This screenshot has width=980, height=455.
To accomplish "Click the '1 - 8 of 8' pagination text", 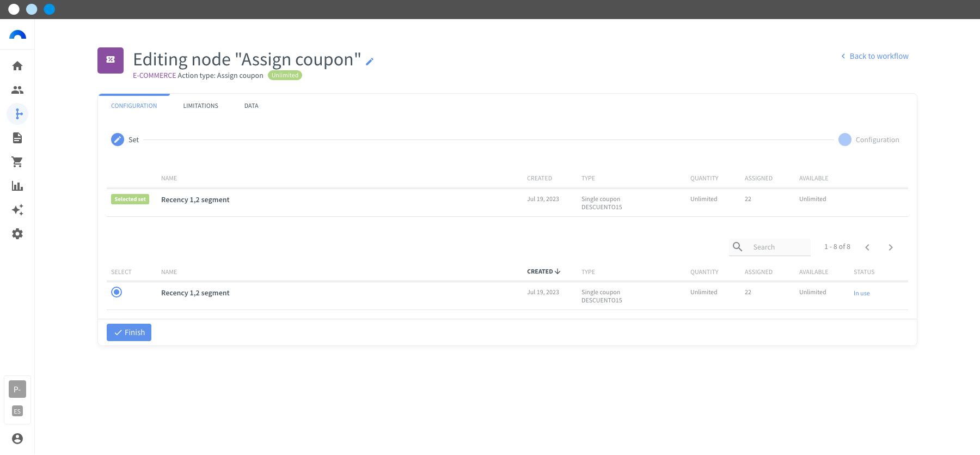I will 837,247.
